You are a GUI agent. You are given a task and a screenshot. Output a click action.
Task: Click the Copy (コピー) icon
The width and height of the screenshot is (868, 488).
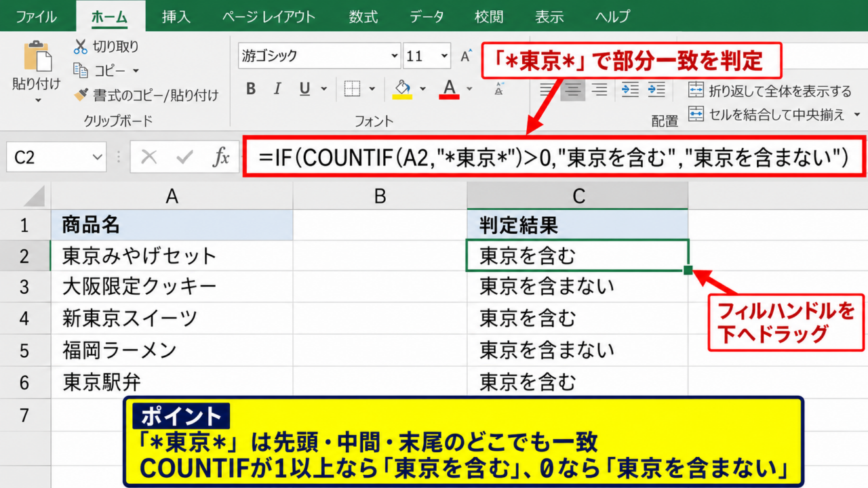[x=81, y=70]
